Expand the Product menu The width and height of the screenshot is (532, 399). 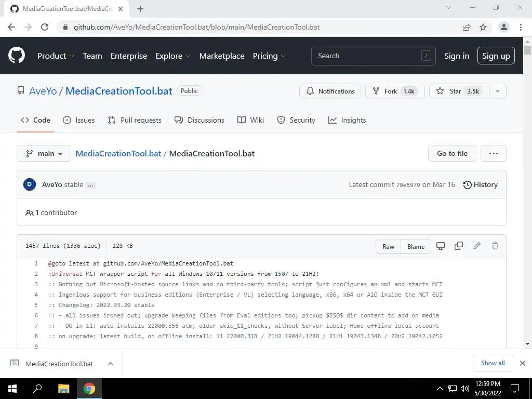click(56, 56)
